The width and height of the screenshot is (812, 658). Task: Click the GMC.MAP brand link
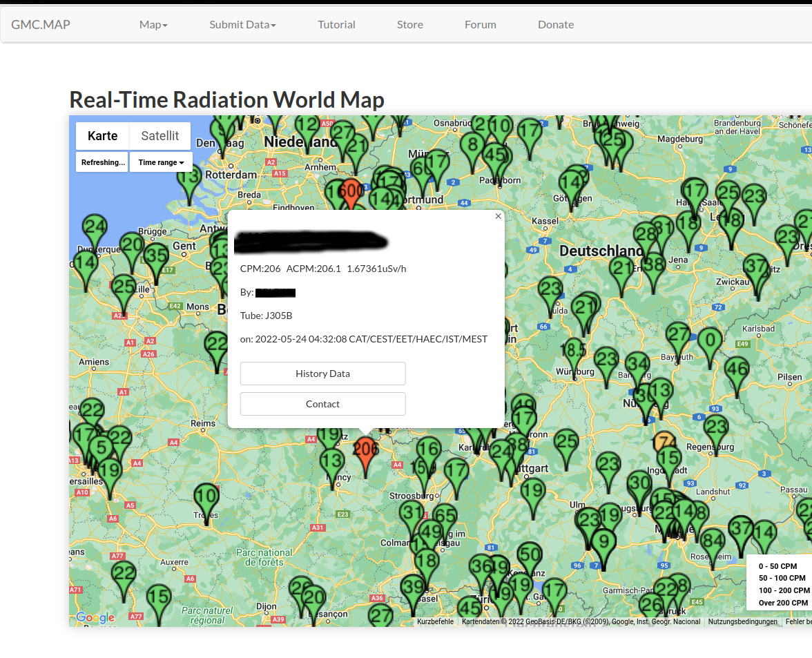tap(41, 24)
